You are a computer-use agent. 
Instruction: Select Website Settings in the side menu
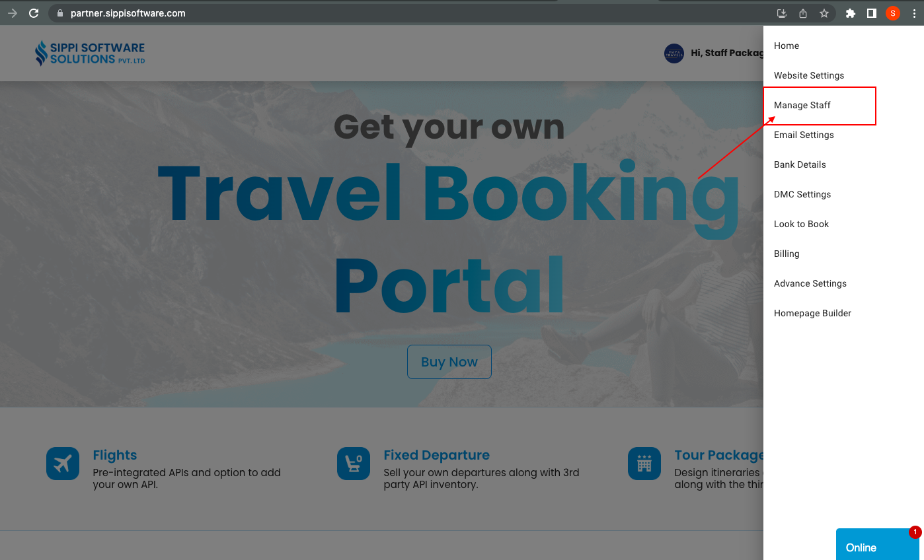click(809, 75)
